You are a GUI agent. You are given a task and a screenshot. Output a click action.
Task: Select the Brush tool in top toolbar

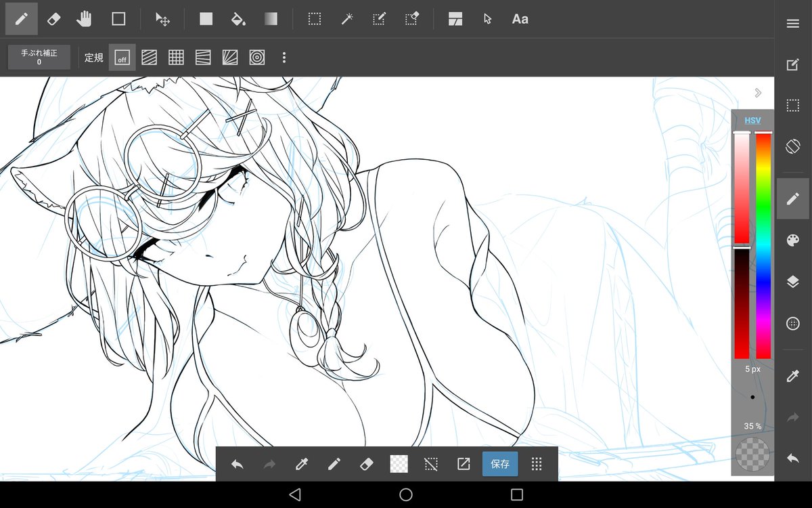click(22, 19)
